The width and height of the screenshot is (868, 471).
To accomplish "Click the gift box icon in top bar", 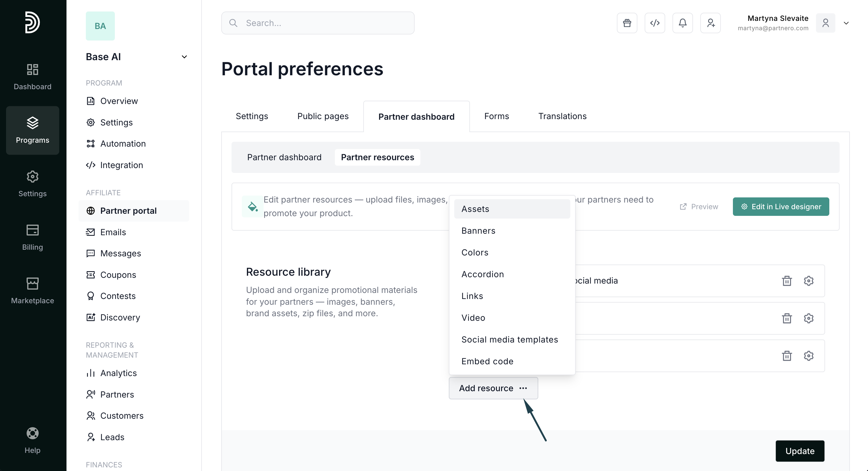I will point(627,23).
